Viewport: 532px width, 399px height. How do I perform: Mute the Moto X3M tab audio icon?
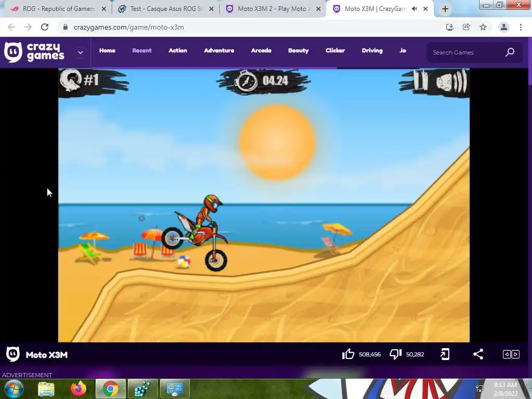pyautogui.click(x=414, y=9)
